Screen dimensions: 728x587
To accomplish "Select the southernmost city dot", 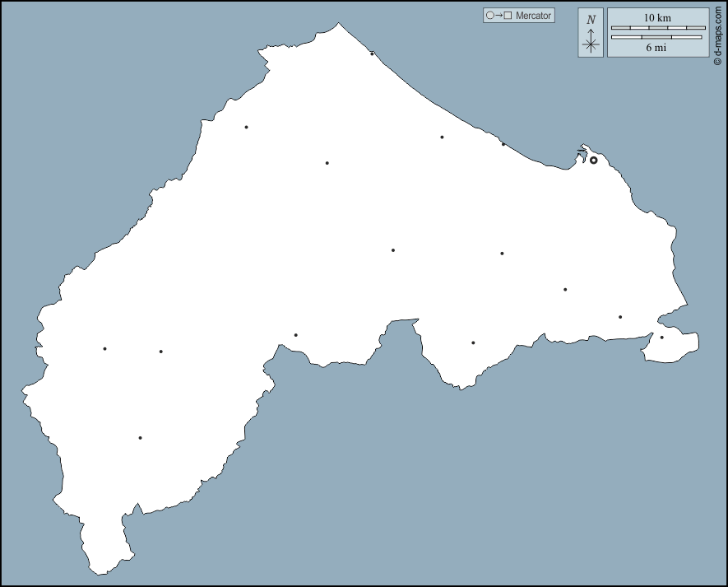I will click(x=140, y=438).
